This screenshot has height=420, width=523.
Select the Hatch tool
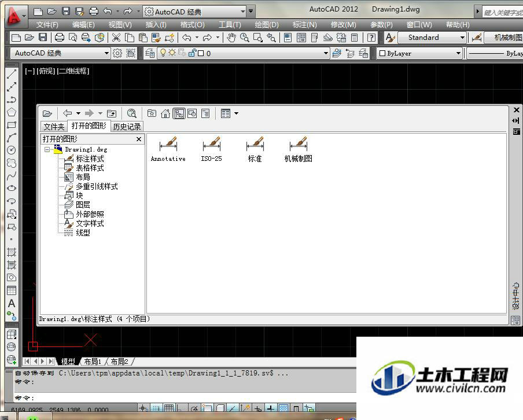[12, 252]
